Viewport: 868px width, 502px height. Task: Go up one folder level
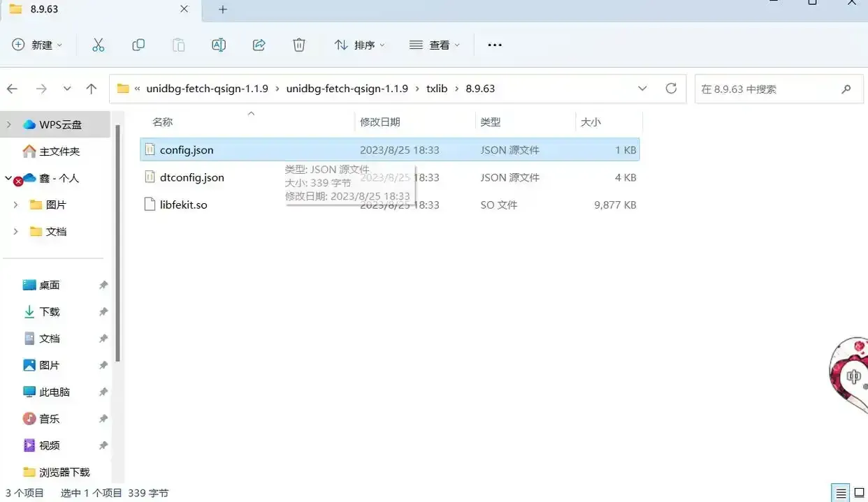(x=92, y=89)
